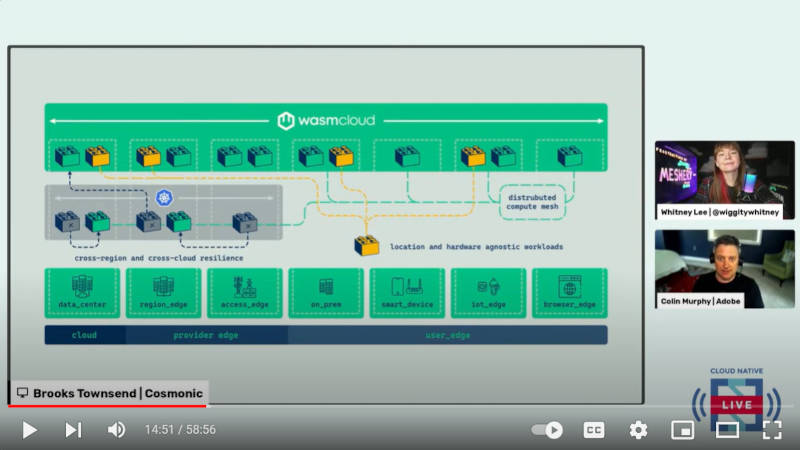Click the region_edge tile
The image size is (800, 450).
coord(163,293)
